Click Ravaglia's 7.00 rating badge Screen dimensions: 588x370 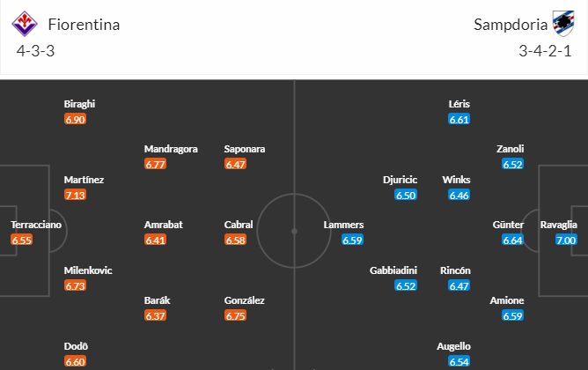pyautogui.click(x=566, y=240)
